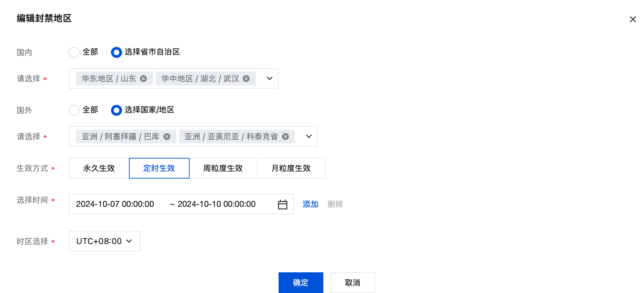Select 选择省市自治区 radio option
644x293 pixels.
(x=117, y=52)
